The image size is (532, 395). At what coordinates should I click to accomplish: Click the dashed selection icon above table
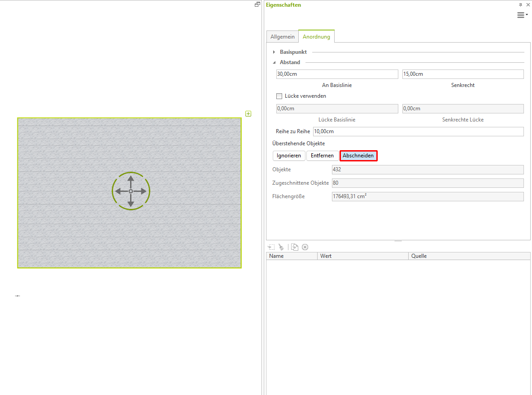271,247
